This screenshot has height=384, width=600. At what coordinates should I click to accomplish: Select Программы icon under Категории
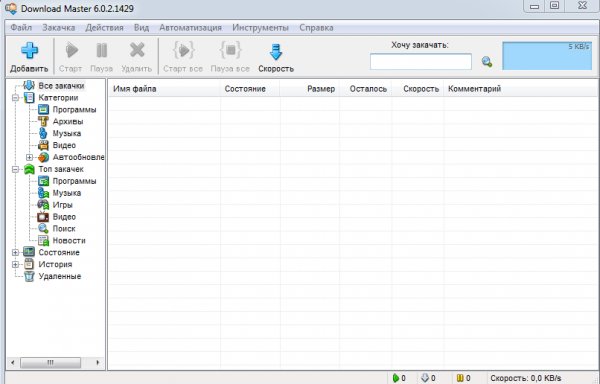(43, 110)
